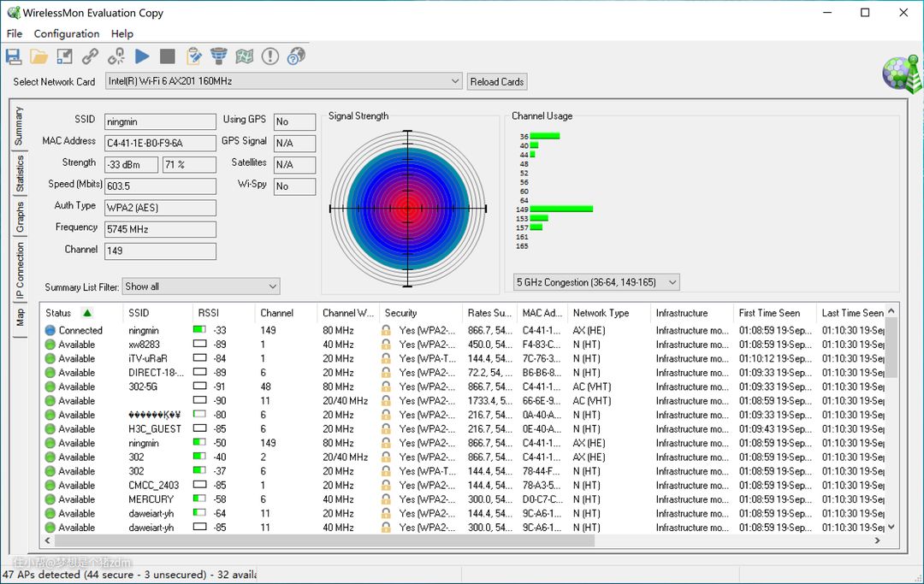Screen dimensions: 924x584
Task: Switch to the Graphs side tab
Action: point(20,217)
